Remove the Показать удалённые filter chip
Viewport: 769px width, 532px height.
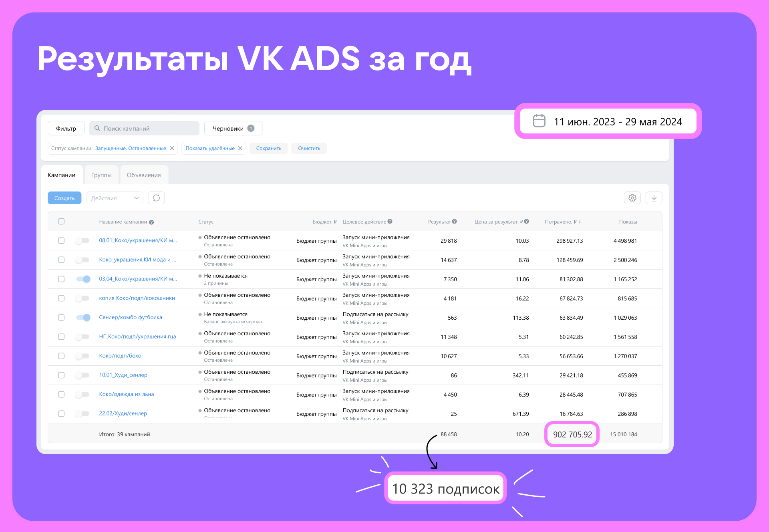tap(240, 148)
